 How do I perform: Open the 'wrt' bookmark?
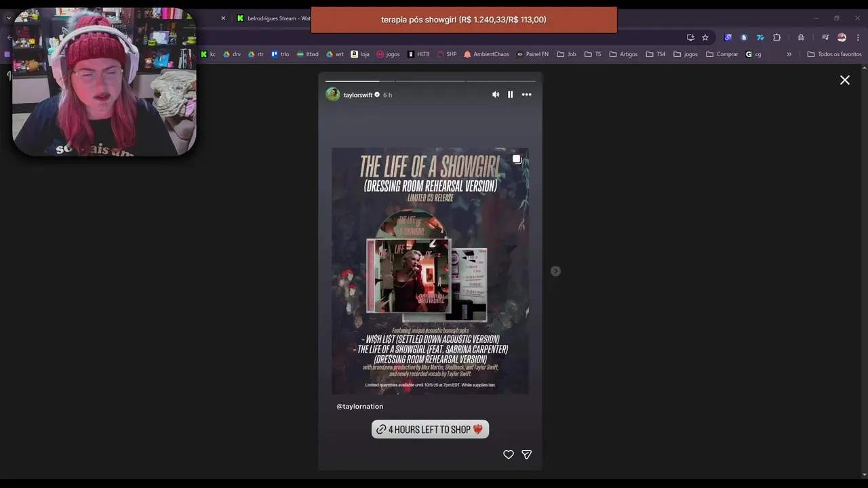pos(335,54)
